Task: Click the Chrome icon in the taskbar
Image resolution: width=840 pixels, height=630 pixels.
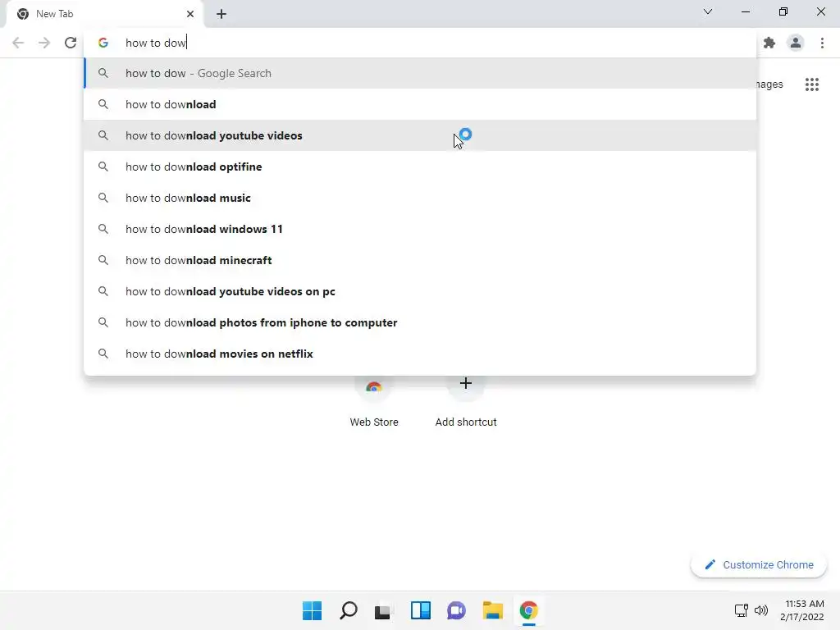Action: (529, 610)
